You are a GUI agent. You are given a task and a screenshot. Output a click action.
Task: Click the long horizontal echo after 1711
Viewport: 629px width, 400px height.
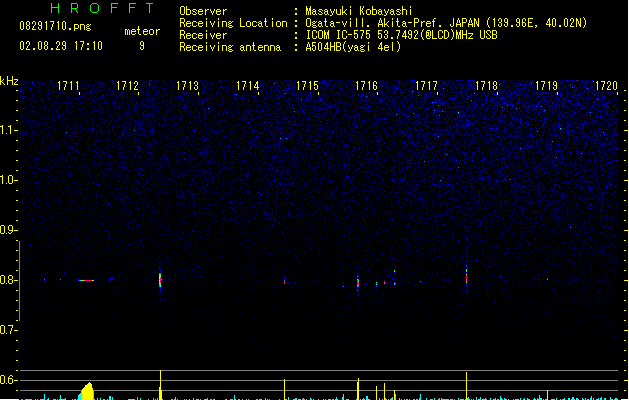point(86,280)
